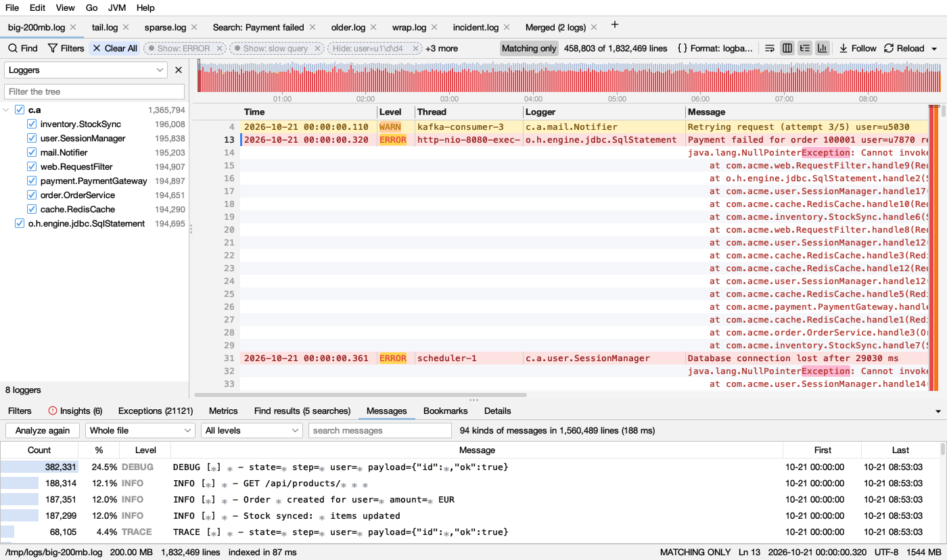Click the 'search messages' field
This screenshot has width=947, height=560.
point(380,430)
